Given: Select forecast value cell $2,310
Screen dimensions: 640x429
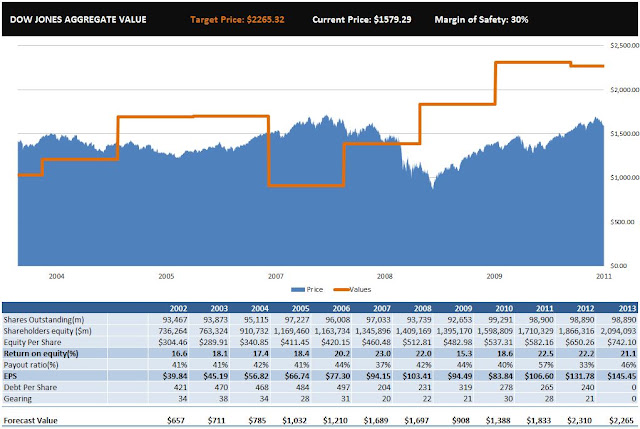Looking at the screenshot, I should pos(581,420).
